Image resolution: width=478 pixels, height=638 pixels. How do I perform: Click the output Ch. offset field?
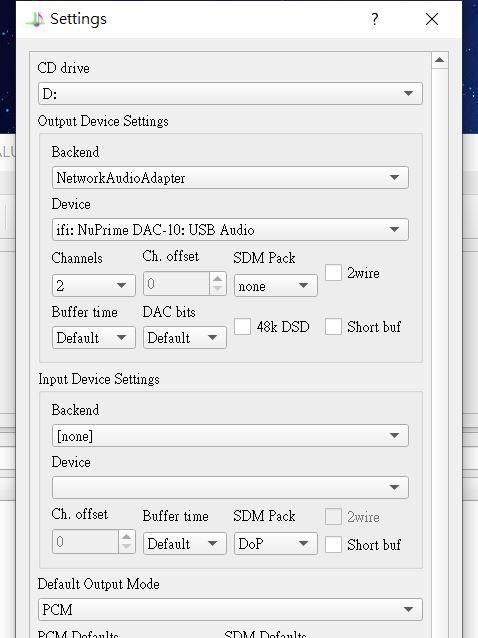tap(176, 284)
